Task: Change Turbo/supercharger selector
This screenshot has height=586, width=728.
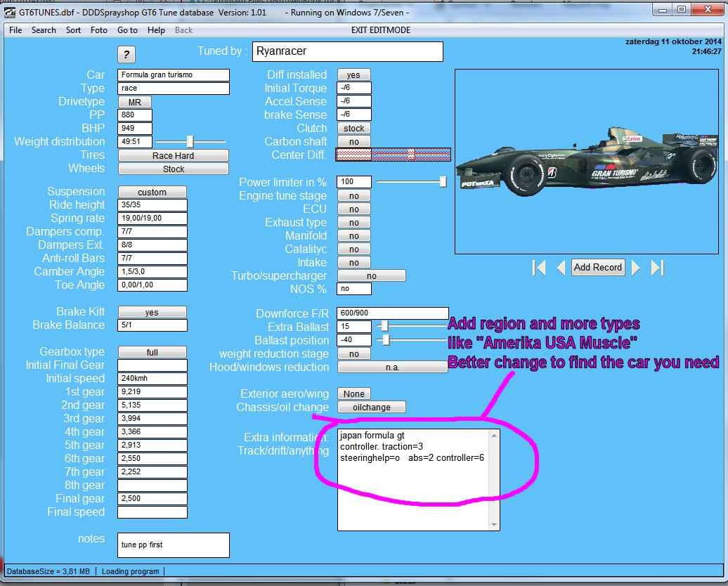Action: point(372,276)
